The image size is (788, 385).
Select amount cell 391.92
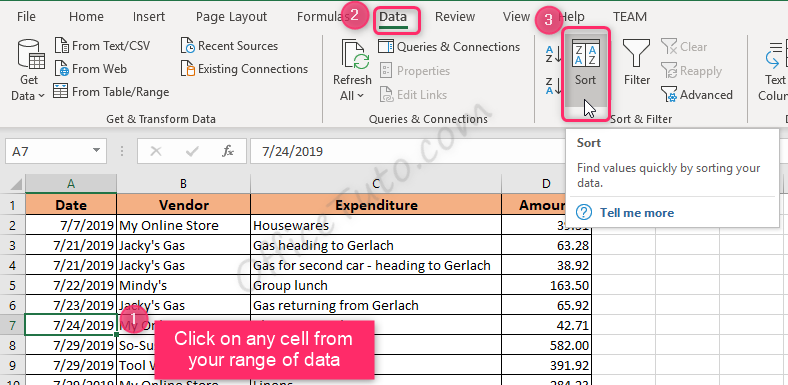pyautogui.click(x=547, y=365)
